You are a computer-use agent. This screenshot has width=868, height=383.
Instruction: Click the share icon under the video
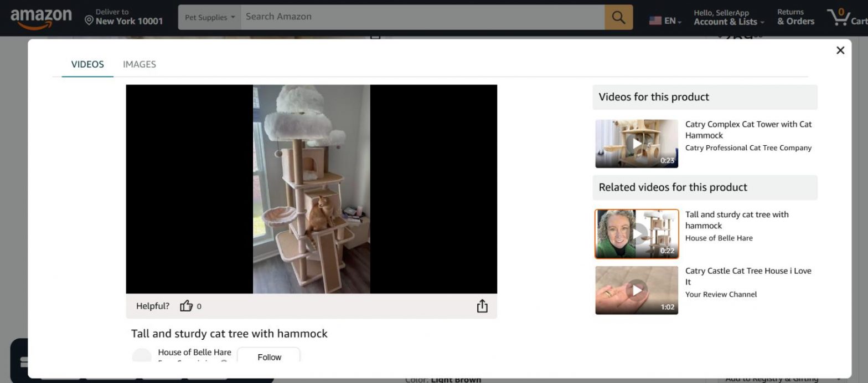tap(482, 306)
